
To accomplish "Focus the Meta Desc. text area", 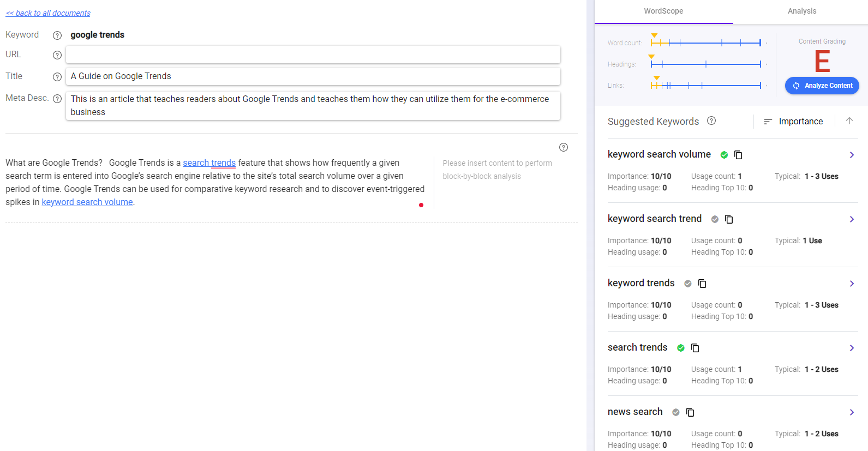I will (313, 106).
